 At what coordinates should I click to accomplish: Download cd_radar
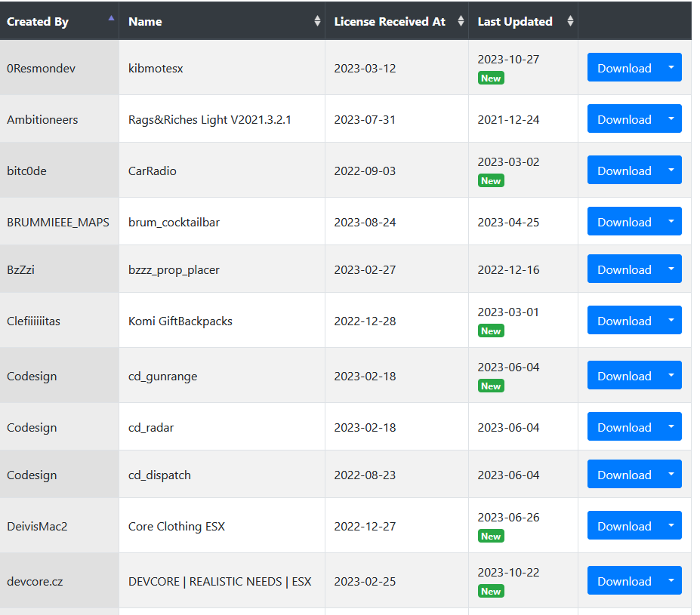624,427
